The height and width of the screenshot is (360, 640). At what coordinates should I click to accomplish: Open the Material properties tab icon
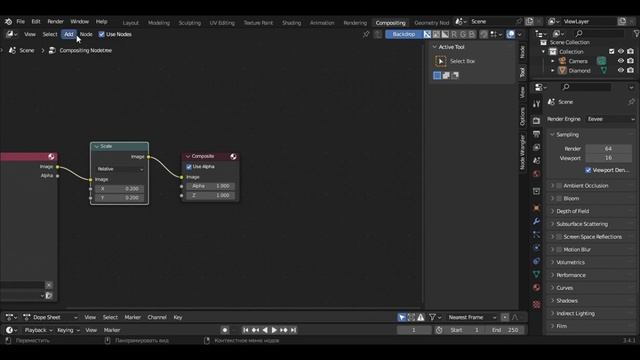(x=536, y=287)
